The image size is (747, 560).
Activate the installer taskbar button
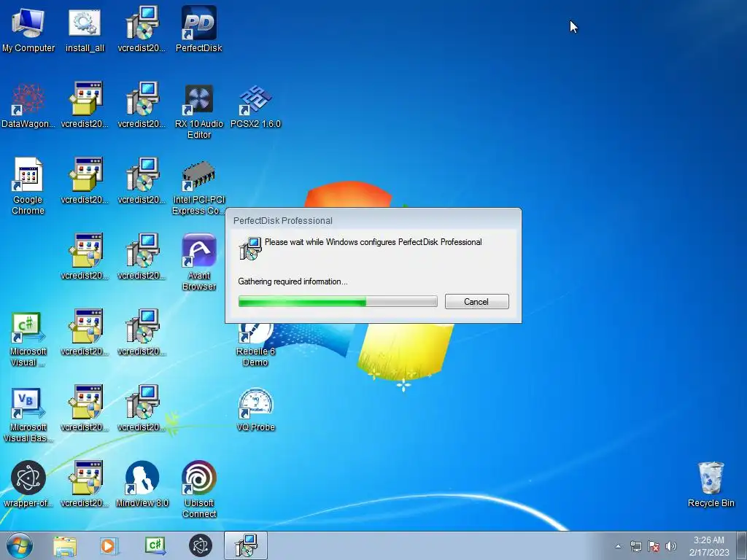246,545
